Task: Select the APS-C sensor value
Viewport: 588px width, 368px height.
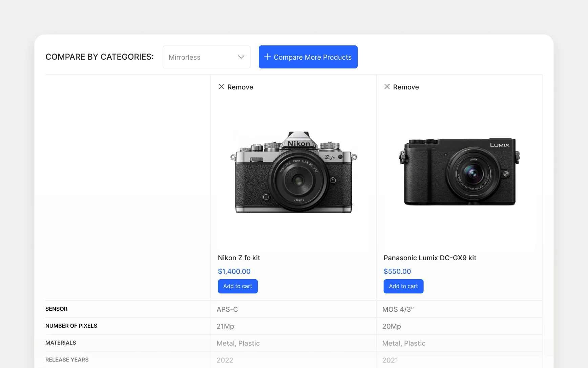Action: (x=227, y=309)
